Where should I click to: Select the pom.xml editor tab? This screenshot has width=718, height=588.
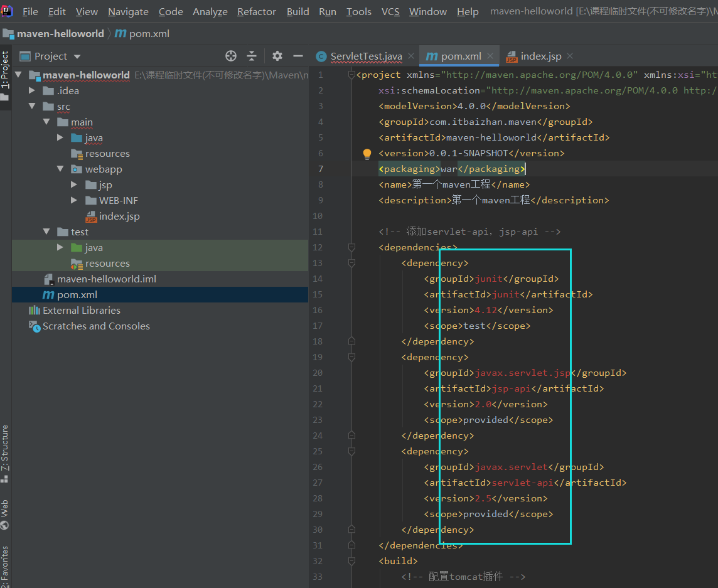459,56
